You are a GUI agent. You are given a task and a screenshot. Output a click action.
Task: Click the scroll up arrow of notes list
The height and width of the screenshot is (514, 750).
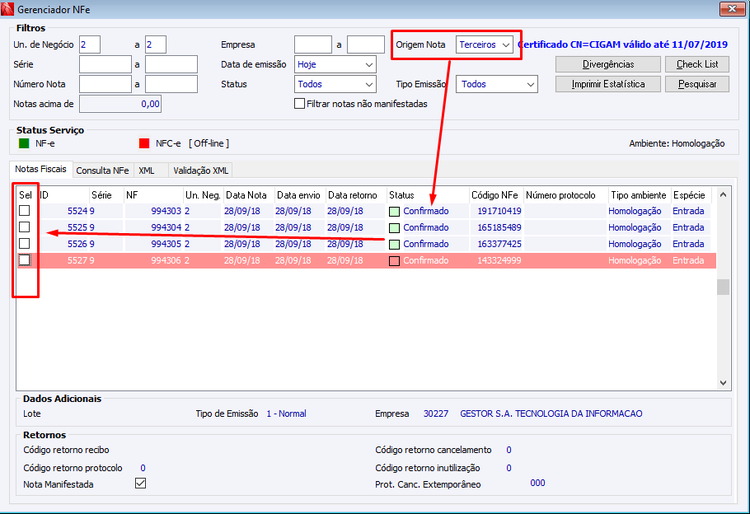723,195
